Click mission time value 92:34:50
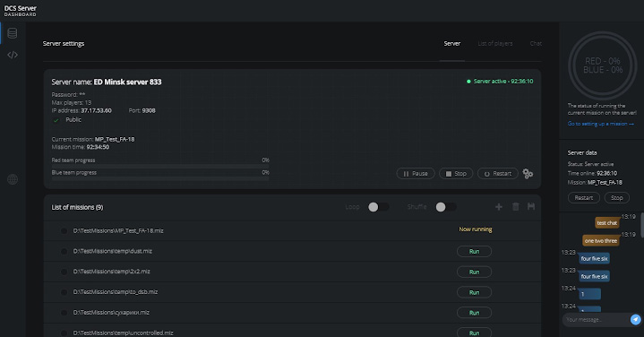This screenshot has height=337, width=644. [98, 147]
